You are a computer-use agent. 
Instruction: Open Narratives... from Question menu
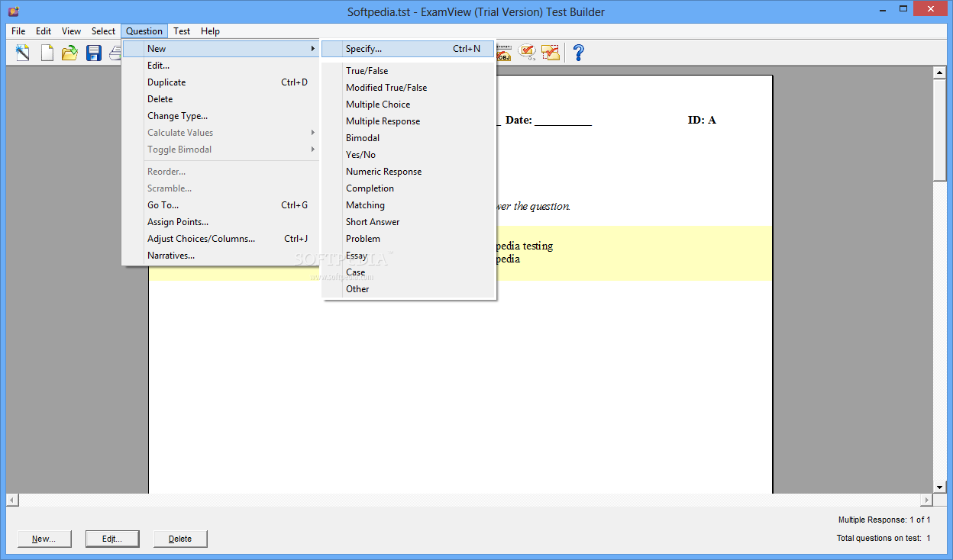pos(221,256)
